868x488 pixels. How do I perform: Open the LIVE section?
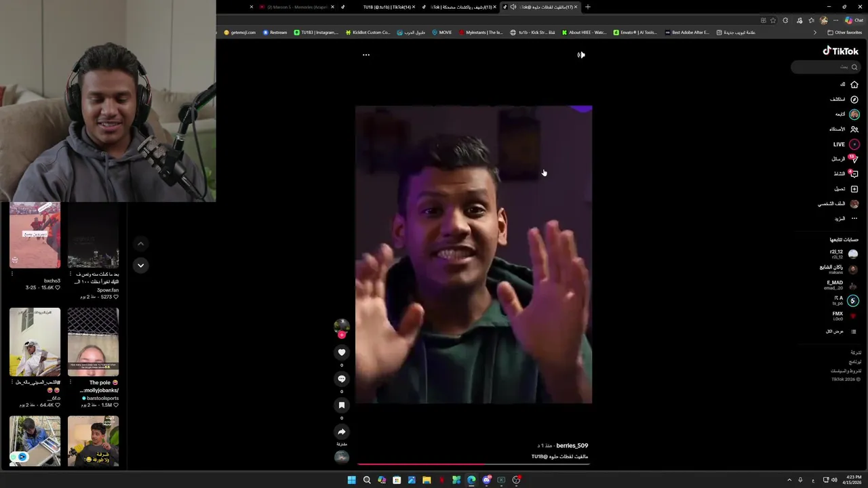846,144
